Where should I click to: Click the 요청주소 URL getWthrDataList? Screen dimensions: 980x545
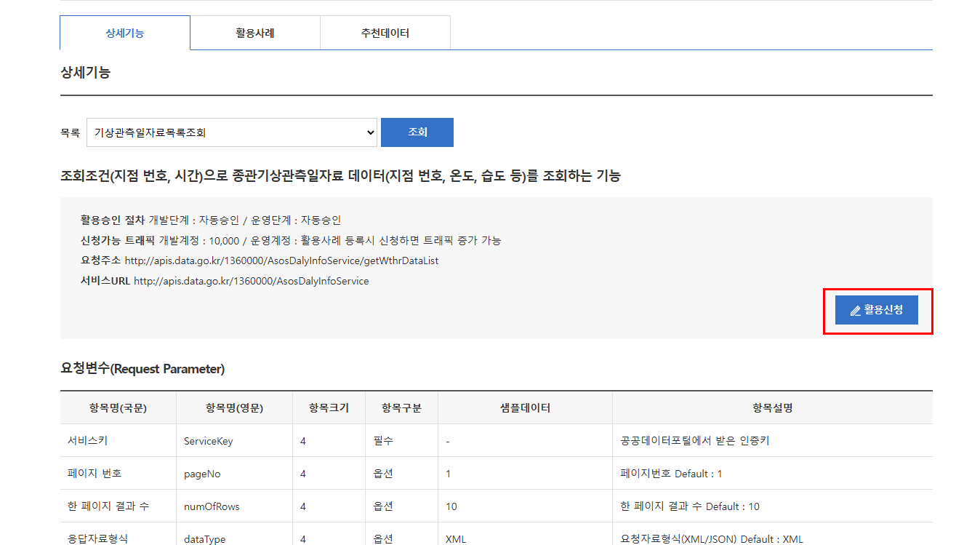coord(281,260)
